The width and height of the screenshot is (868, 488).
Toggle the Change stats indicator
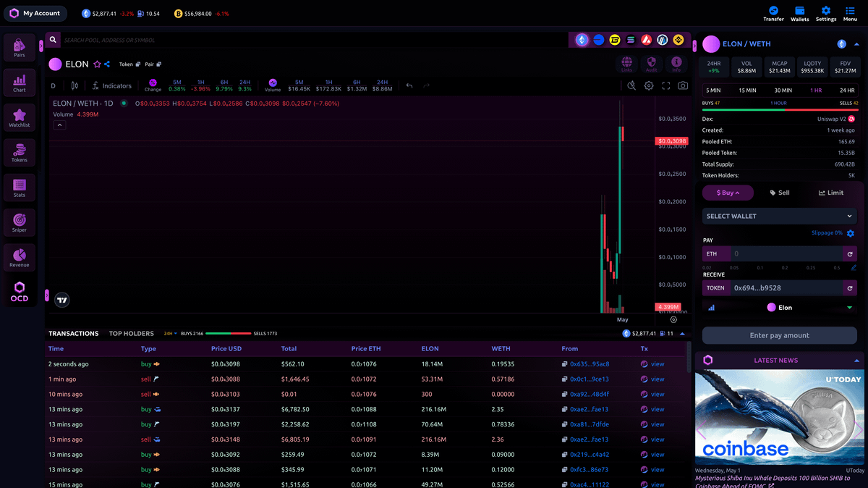coord(153,85)
